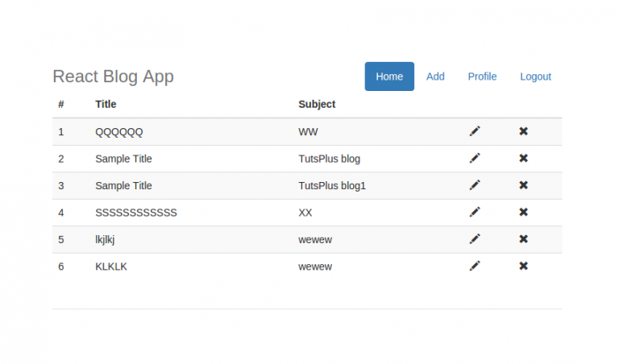The image size is (619, 364).
Task: Click the TutsPlus blog subject cell
Action: pos(329,159)
